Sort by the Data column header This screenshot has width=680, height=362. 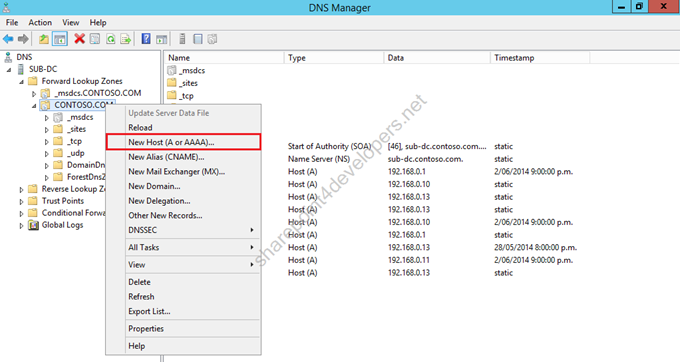437,58
